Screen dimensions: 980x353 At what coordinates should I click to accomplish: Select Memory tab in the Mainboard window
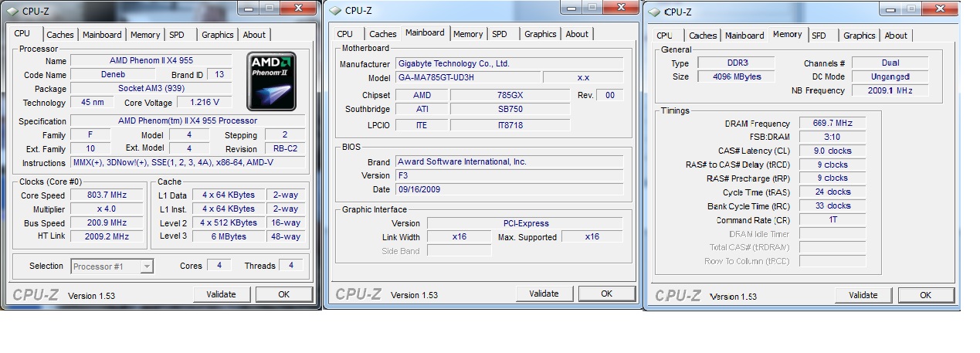point(468,34)
